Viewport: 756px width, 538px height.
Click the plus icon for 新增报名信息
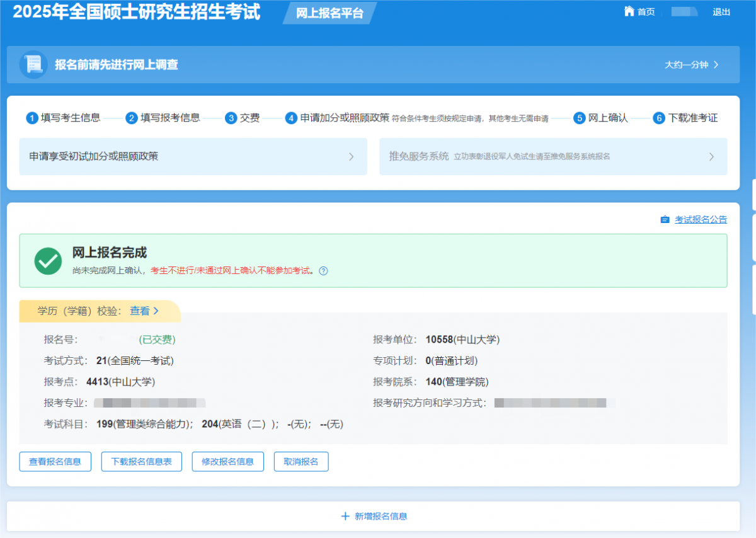345,516
